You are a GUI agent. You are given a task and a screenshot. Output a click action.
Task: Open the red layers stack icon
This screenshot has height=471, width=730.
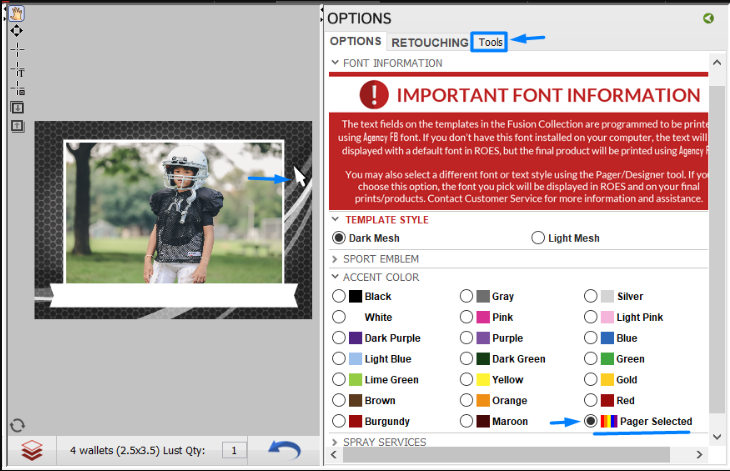point(31,451)
